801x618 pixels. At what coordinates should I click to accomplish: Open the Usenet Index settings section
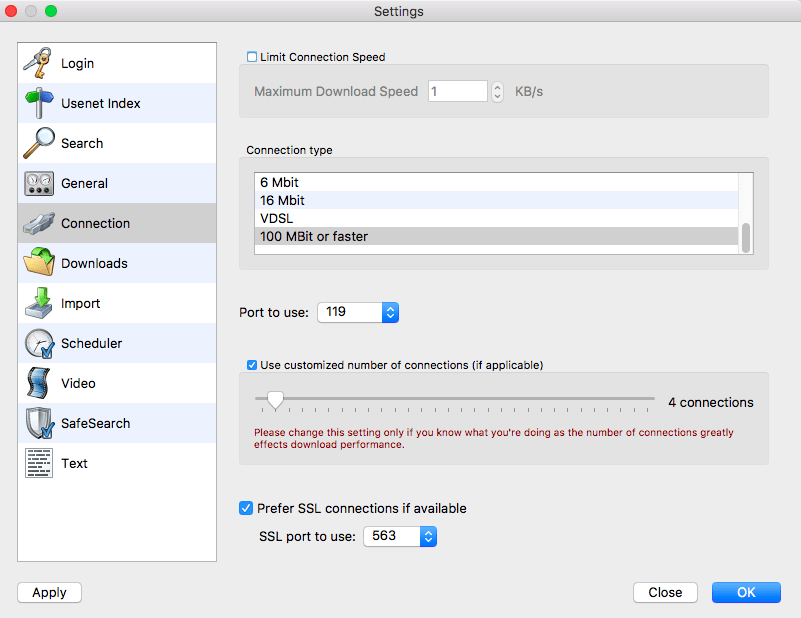click(117, 103)
